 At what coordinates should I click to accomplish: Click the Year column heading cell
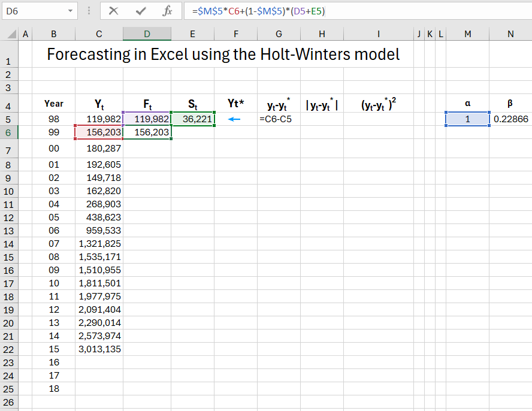(x=54, y=103)
